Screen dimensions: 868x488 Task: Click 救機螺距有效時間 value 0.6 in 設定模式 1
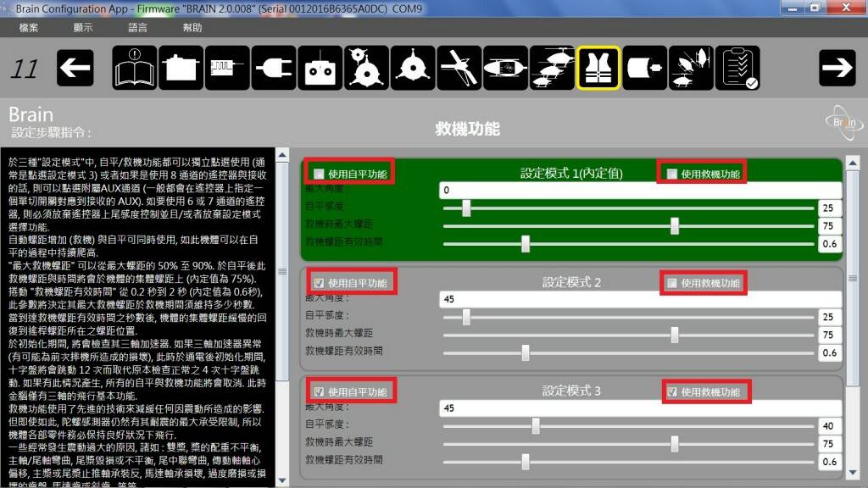coord(829,243)
